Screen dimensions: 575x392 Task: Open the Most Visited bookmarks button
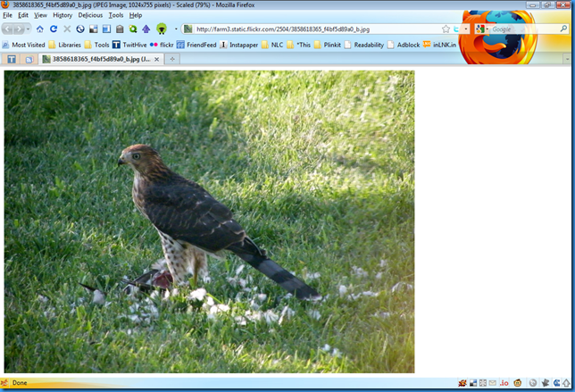pyautogui.click(x=23, y=45)
